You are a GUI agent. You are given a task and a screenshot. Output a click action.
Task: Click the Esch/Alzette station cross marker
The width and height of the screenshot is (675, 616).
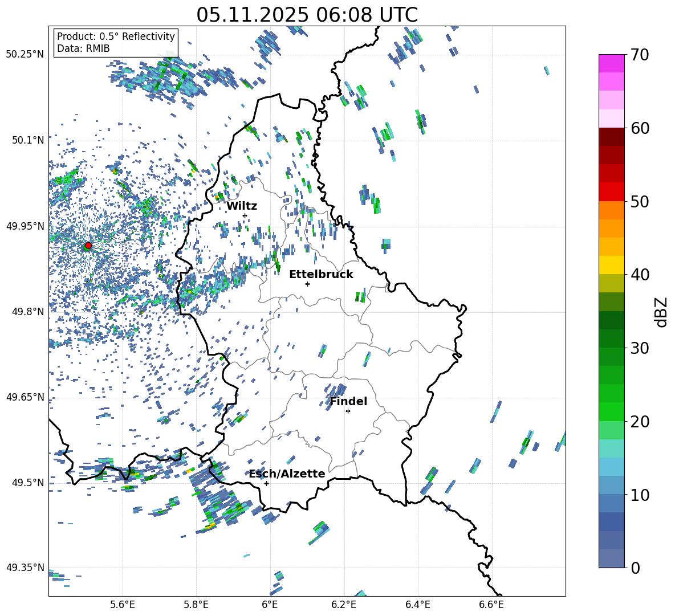[x=266, y=483]
